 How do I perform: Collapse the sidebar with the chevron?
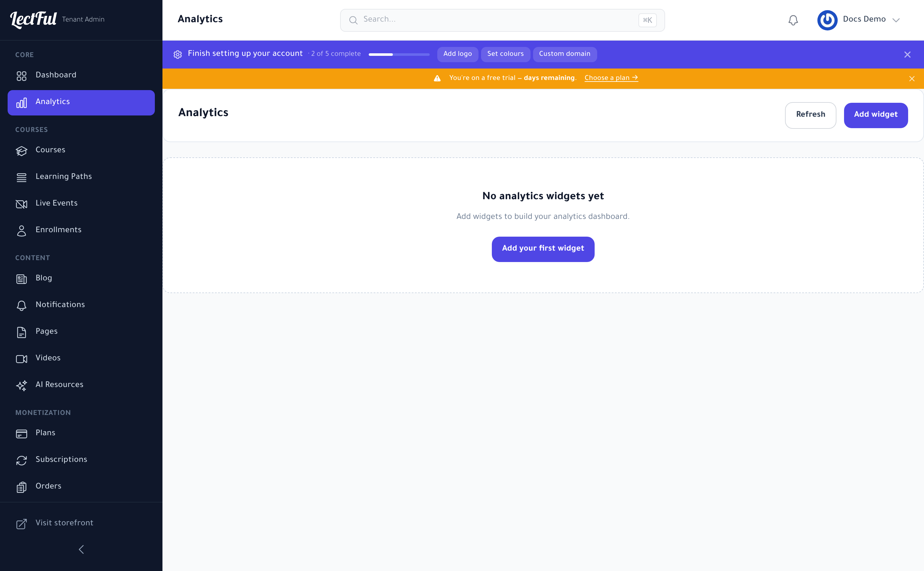click(81, 549)
